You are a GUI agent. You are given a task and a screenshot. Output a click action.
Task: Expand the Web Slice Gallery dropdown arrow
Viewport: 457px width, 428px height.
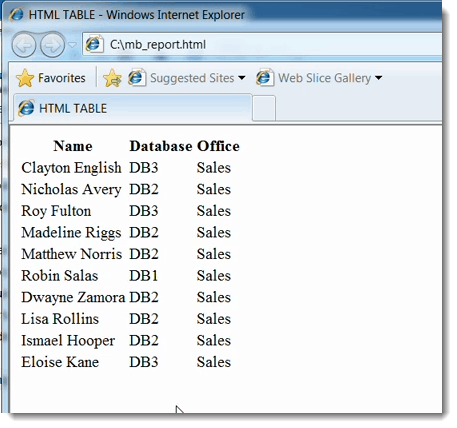pos(378,78)
